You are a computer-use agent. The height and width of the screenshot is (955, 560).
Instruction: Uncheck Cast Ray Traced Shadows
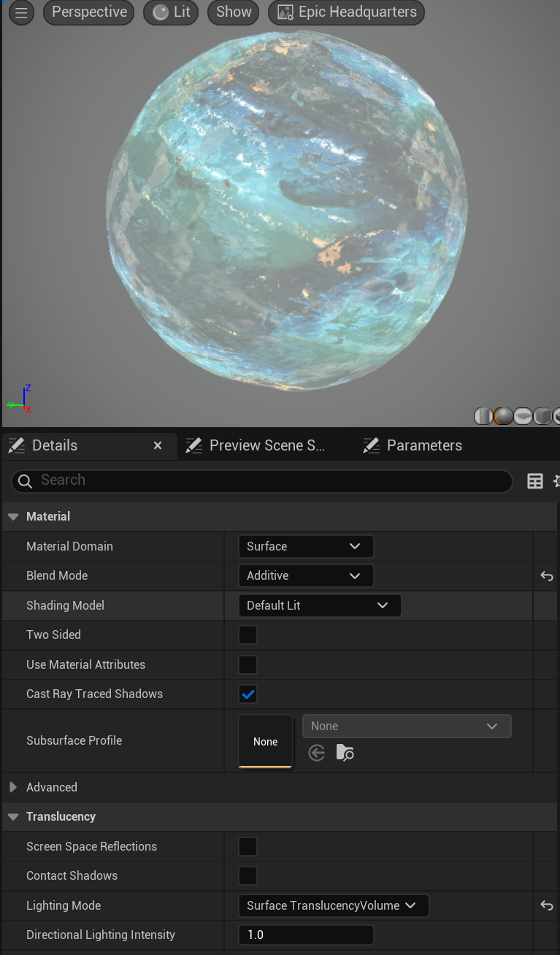pyautogui.click(x=248, y=694)
